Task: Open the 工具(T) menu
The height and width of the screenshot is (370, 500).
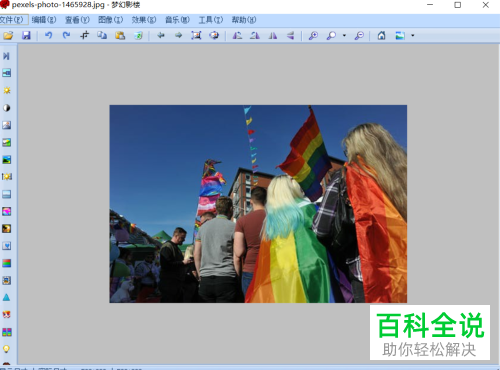Action: pyautogui.click(x=211, y=20)
